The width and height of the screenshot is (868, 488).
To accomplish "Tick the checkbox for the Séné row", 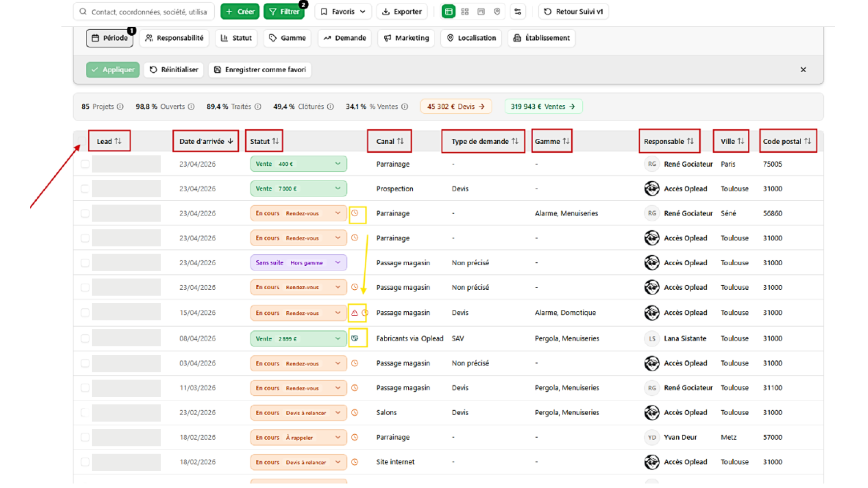I will tap(85, 213).
